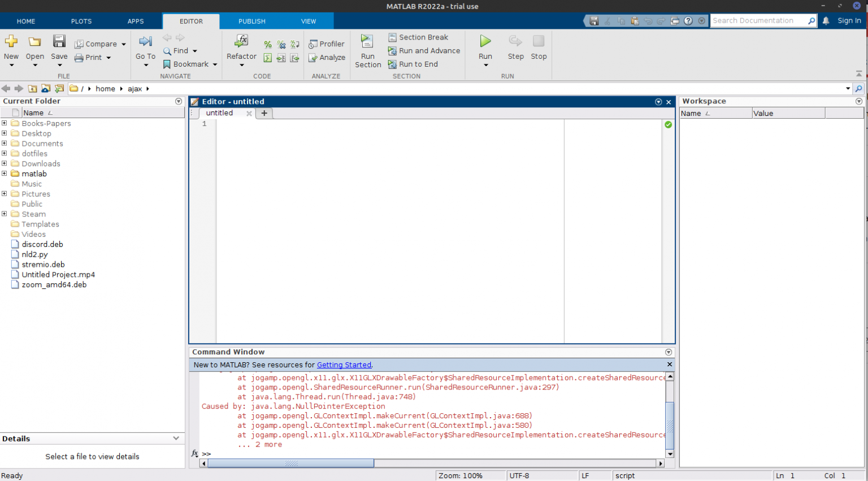
Task: Open the Find dropdown arrow
Action: [195, 51]
